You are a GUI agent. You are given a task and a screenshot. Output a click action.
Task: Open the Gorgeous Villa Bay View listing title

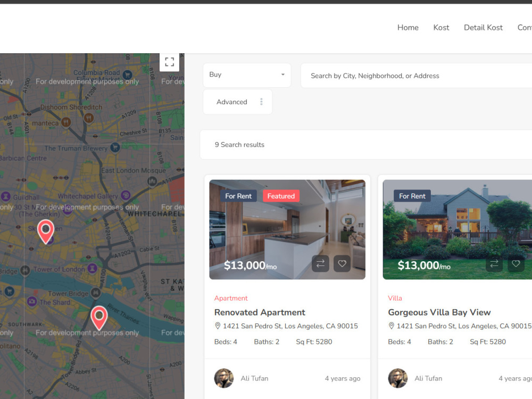(x=439, y=312)
